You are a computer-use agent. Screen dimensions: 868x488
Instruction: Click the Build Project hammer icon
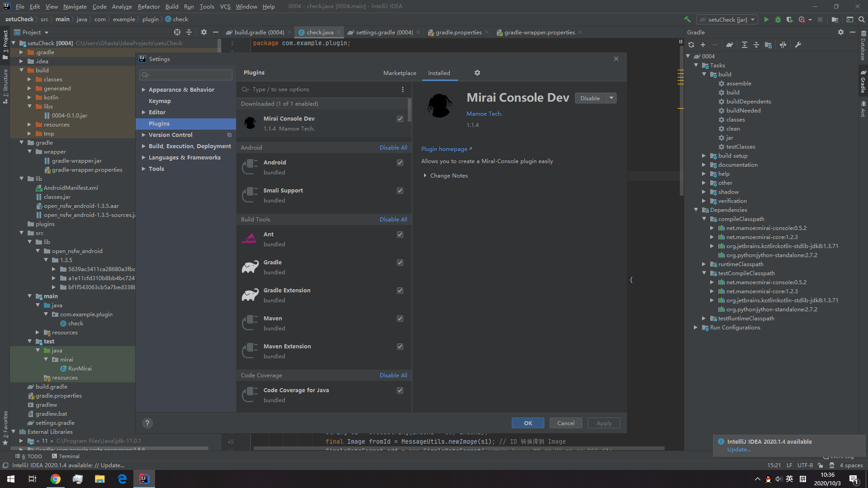687,19
